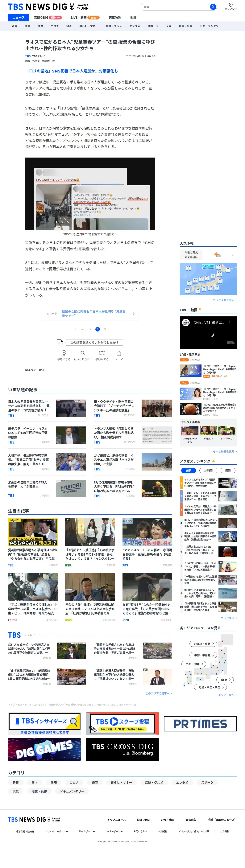Go to article page 3
This screenshot has height=868, width=245.
(90, 329)
